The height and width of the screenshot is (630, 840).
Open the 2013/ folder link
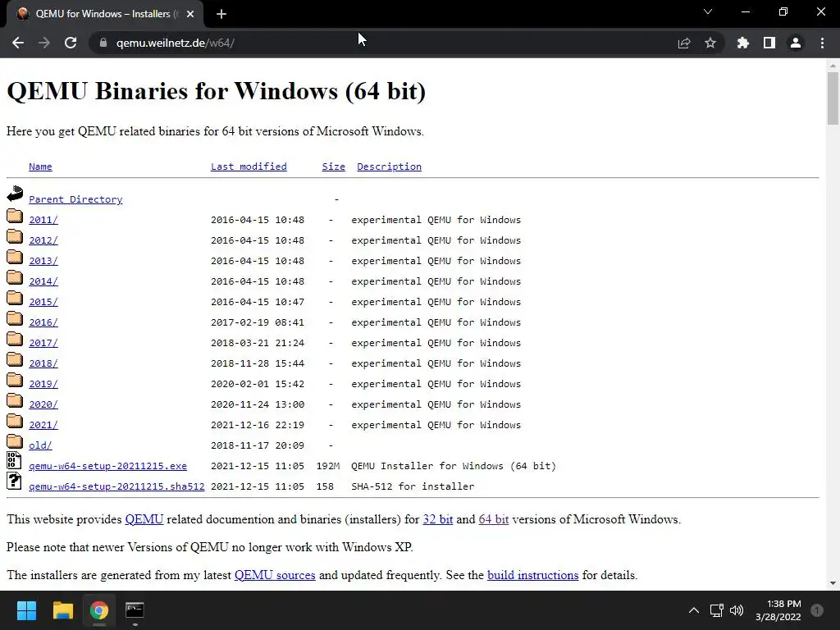tap(43, 261)
